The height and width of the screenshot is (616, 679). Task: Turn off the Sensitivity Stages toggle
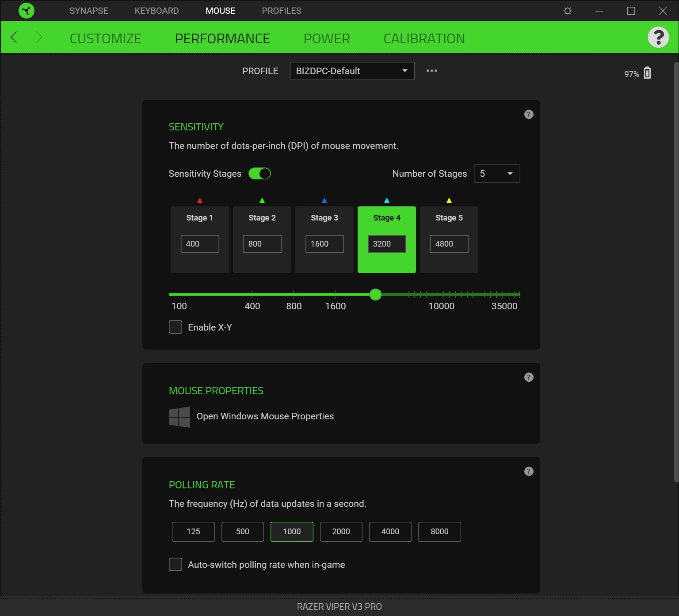tap(259, 174)
